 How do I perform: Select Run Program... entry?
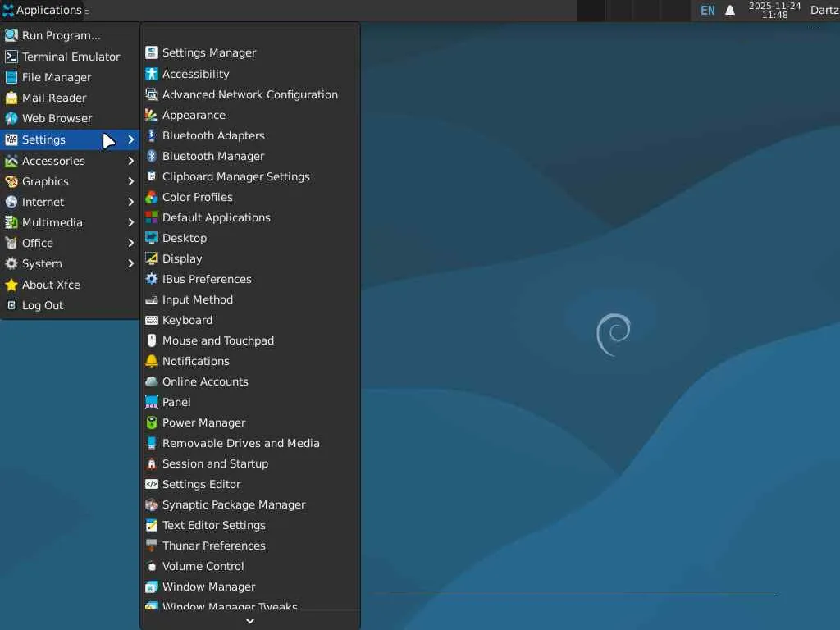point(70,35)
